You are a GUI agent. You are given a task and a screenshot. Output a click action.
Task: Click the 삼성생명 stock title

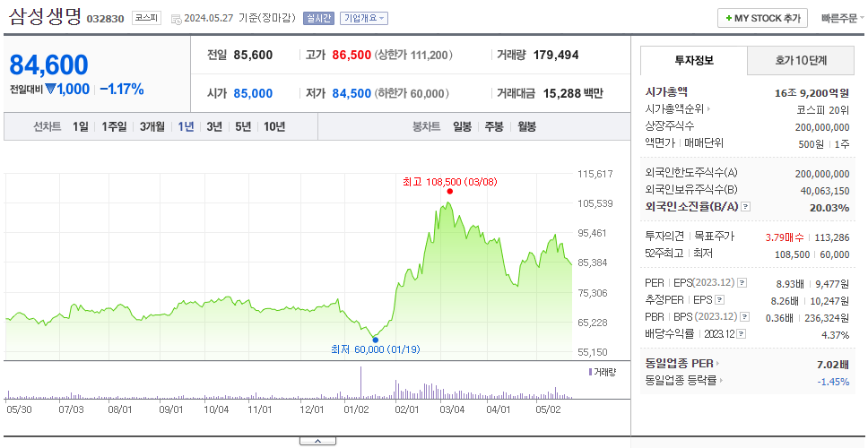pos(45,17)
